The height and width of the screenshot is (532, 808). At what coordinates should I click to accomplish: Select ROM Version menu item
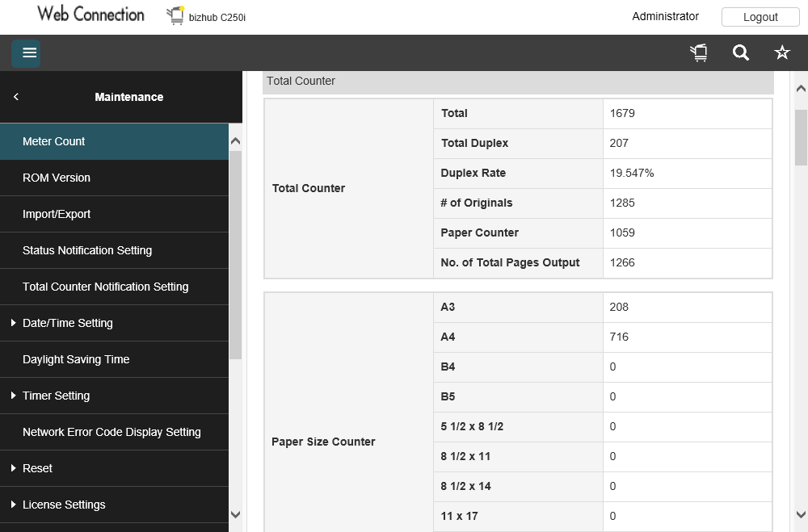tap(115, 178)
